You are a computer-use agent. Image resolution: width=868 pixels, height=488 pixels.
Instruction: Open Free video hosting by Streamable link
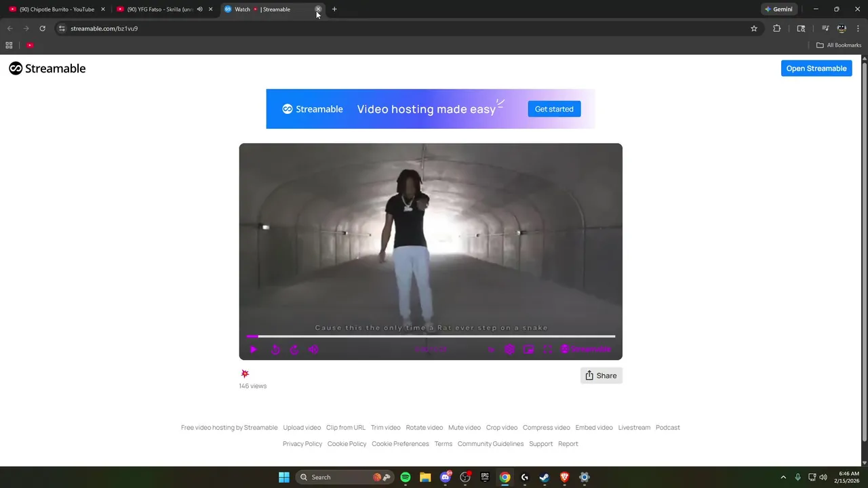pyautogui.click(x=229, y=428)
